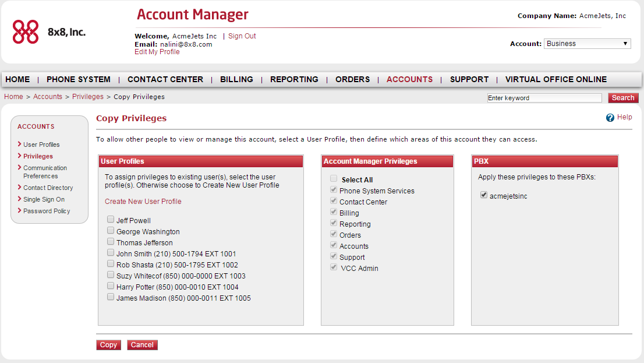Click the Cancel button

[x=142, y=345]
